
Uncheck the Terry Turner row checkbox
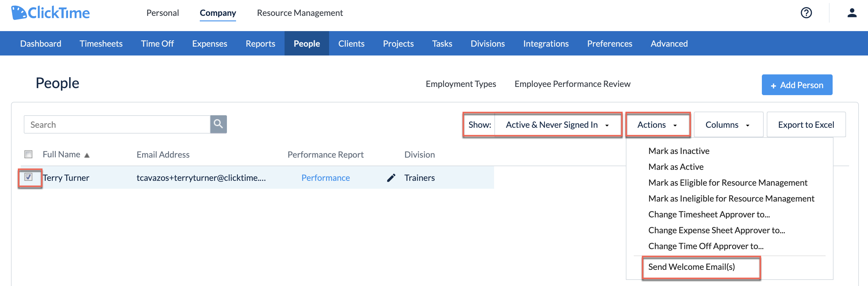tap(28, 177)
